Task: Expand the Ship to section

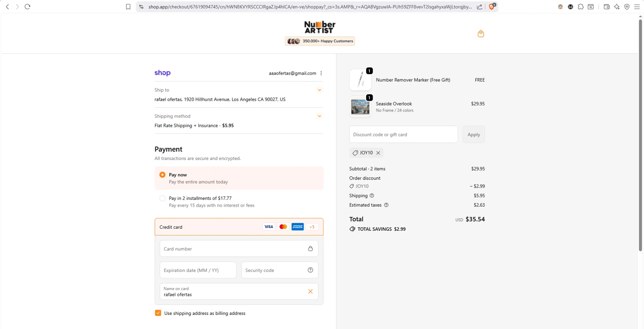Action: tap(319, 90)
